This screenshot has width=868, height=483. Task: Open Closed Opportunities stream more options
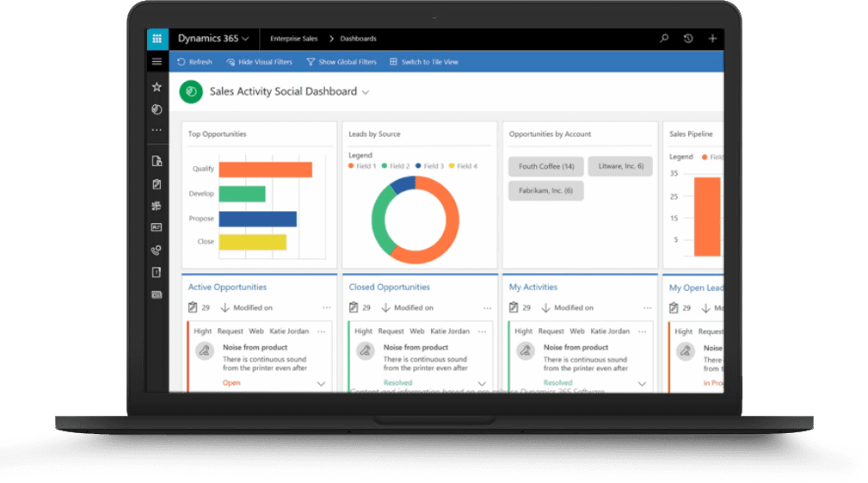coord(487,307)
